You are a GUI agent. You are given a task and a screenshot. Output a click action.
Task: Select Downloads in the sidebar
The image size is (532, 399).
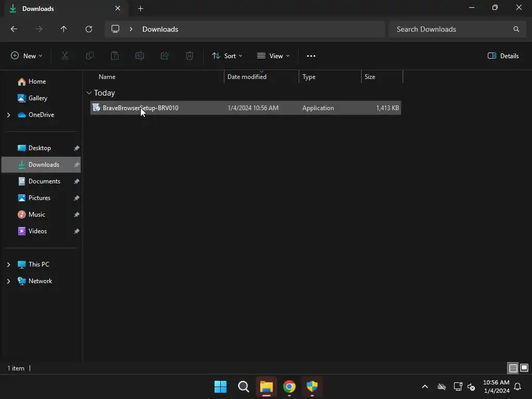pyautogui.click(x=41, y=165)
